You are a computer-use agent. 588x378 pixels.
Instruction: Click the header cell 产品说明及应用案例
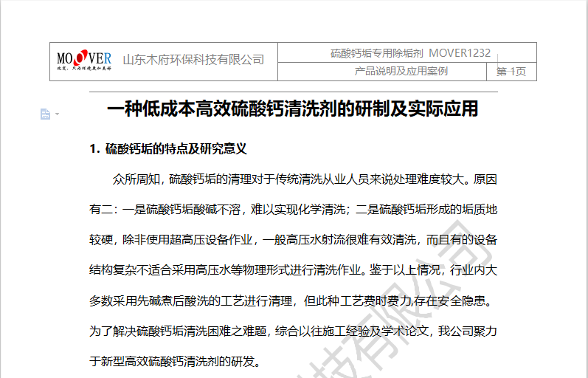pos(401,72)
